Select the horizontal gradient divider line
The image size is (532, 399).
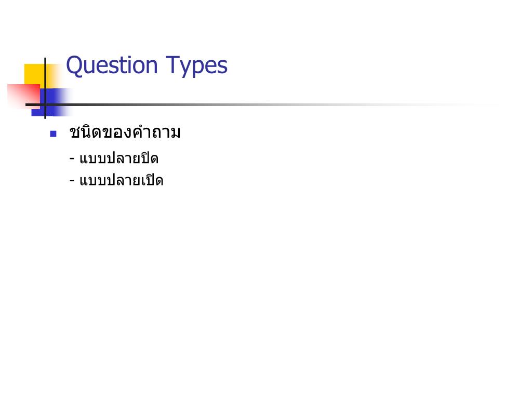[x=261, y=104]
